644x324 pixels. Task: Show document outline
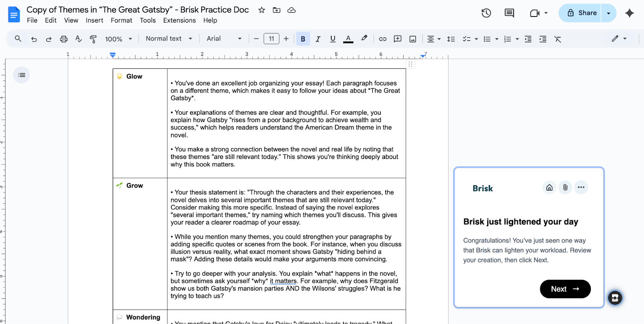tap(22, 75)
